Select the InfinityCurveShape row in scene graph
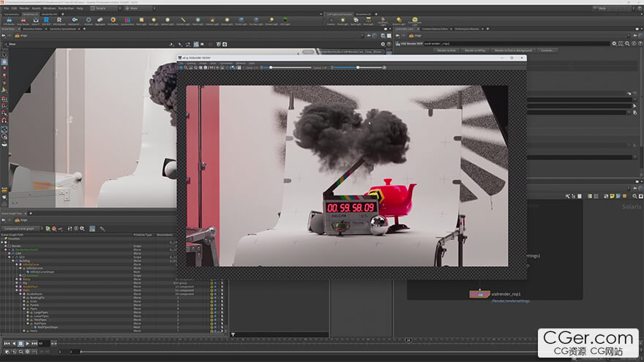The height and width of the screenshot is (362, 644). coord(42,272)
